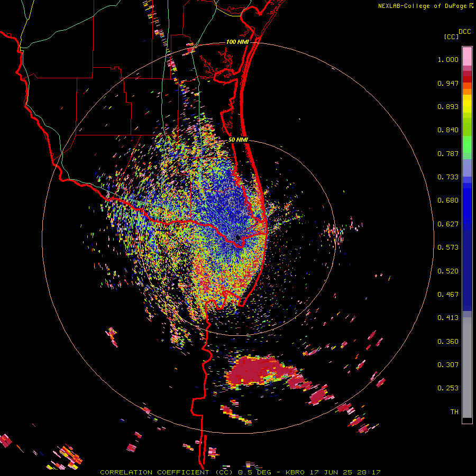The image size is (476, 476).
Task: Click the light green segment of color bar
Action: [467, 144]
